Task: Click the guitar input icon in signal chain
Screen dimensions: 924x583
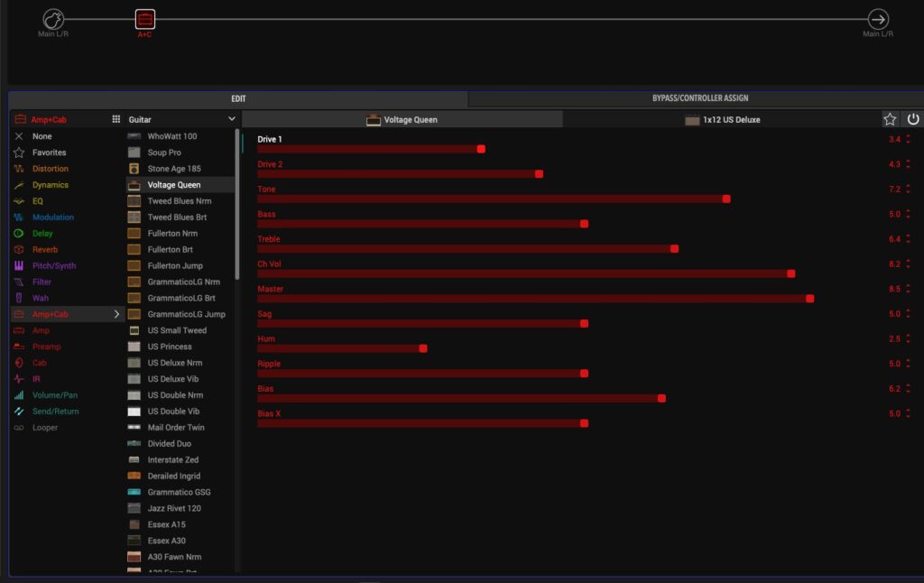Action: click(x=53, y=19)
